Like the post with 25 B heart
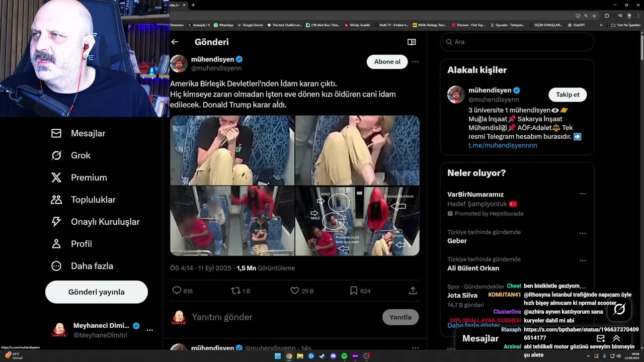 (x=302, y=291)
